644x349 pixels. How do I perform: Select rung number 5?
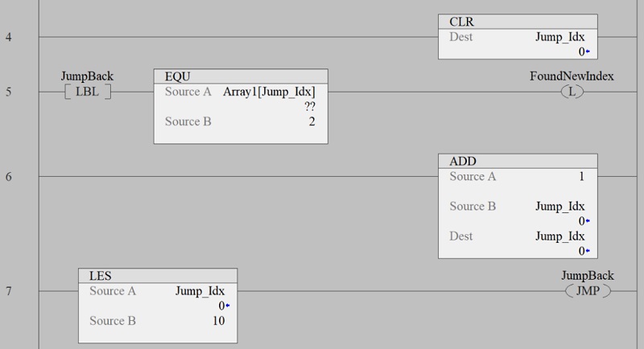[x=9, y=92]
